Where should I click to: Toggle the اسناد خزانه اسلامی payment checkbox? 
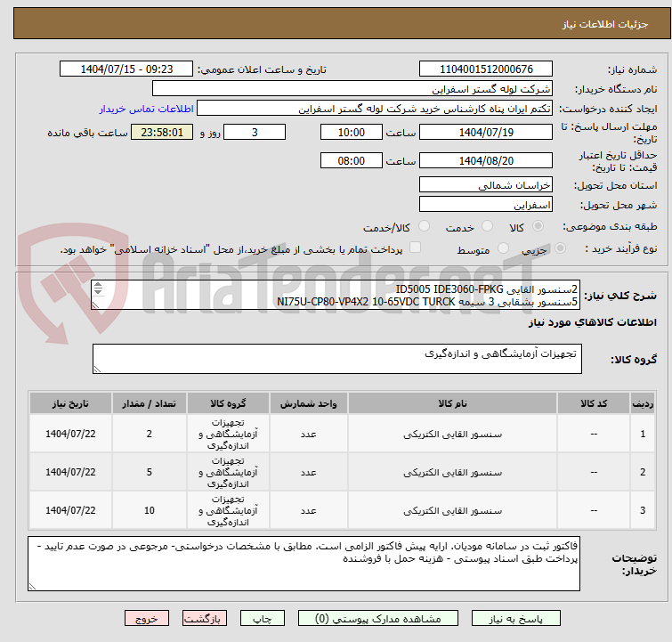pyautogui.click(x=415, y=248)
